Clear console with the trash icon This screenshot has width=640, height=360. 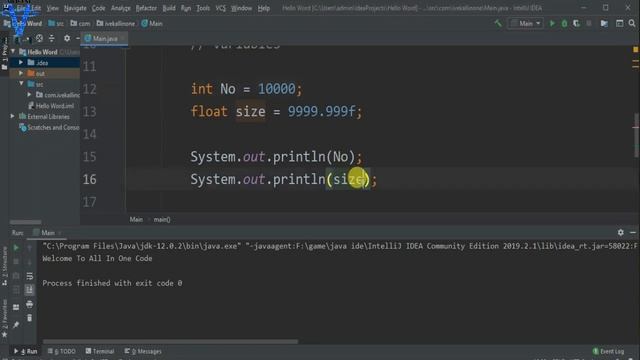[x=29, y=318]
